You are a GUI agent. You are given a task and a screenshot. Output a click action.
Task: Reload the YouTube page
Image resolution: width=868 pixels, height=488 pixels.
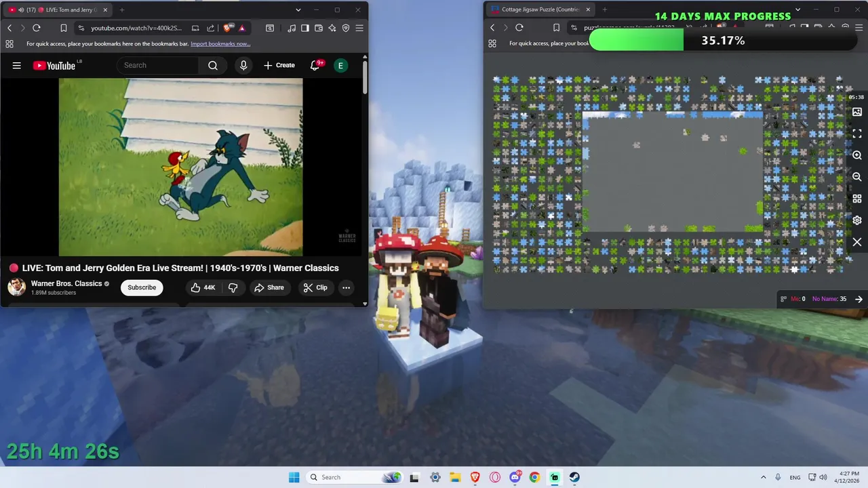pos(37,28)
